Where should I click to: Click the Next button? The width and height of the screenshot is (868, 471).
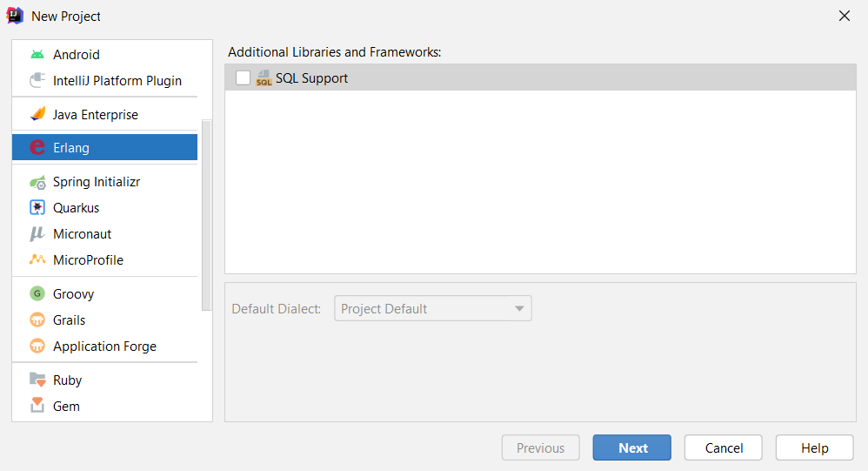click(632, 447)
